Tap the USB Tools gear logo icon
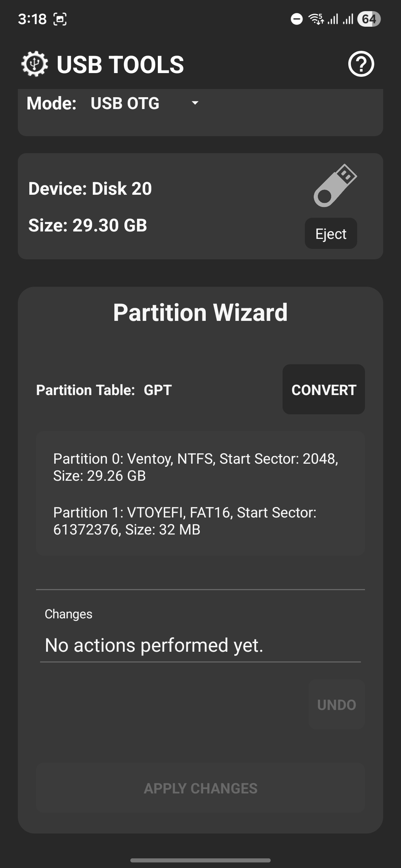The width and height of the screenshot is (401, 868). tap(35, 64)
